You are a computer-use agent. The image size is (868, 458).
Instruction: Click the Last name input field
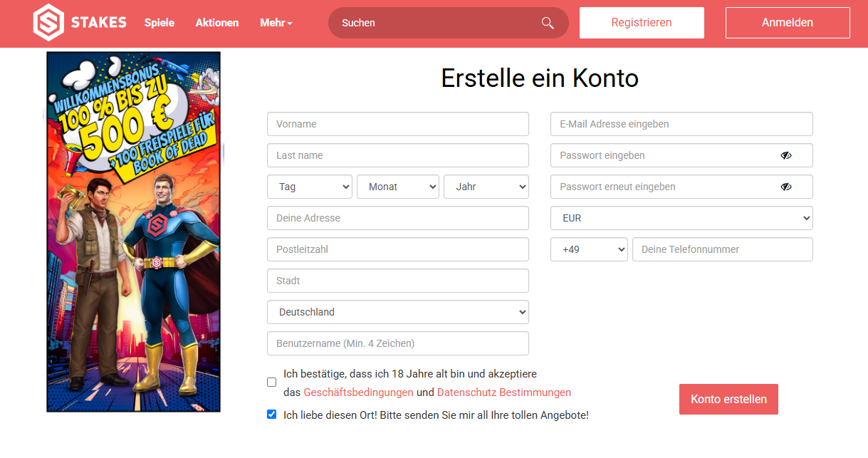(398, 155)
